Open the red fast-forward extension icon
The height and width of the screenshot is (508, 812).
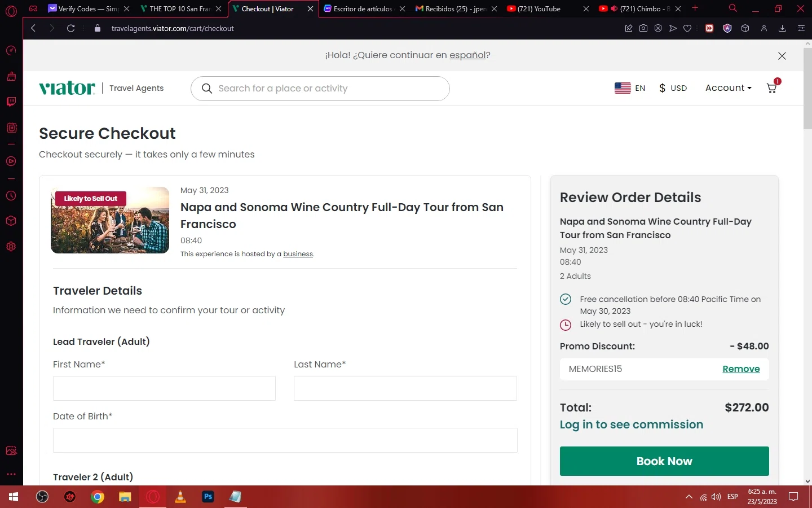click(709, 28)
